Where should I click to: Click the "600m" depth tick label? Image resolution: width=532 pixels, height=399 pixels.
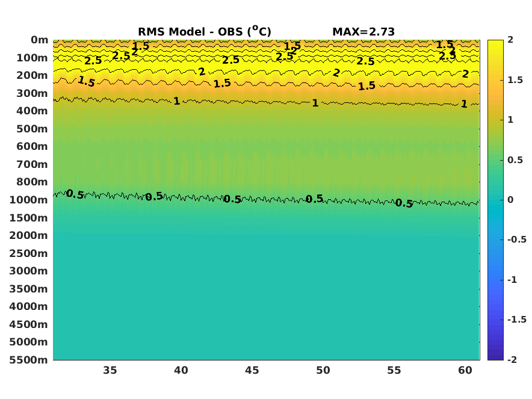32,147
